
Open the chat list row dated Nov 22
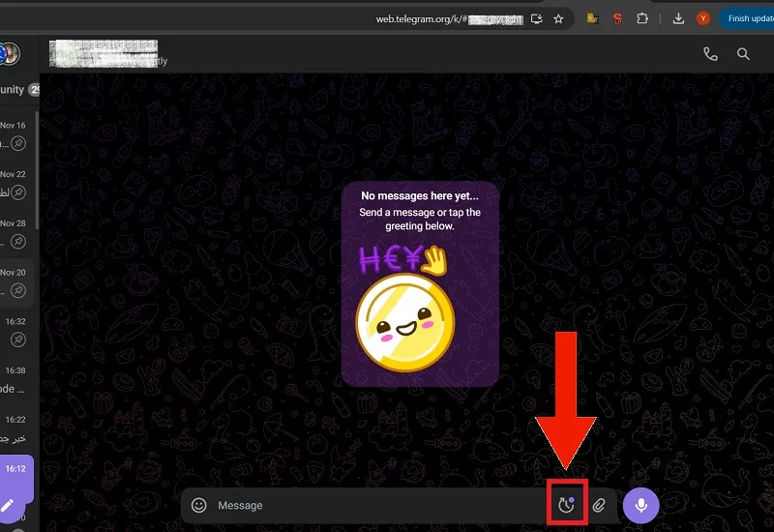click(x=16, y=184)
